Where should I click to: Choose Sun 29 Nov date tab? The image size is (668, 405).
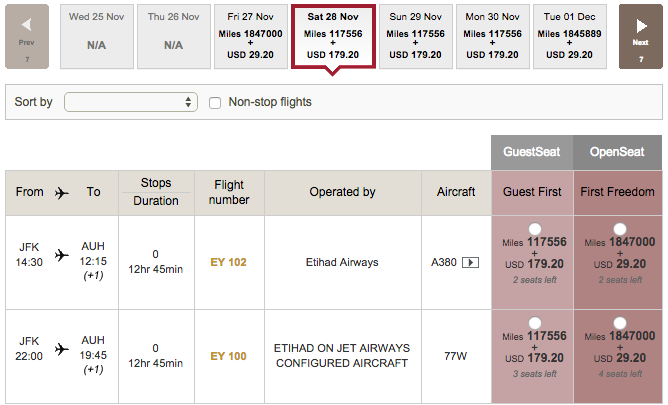[415, 37]
